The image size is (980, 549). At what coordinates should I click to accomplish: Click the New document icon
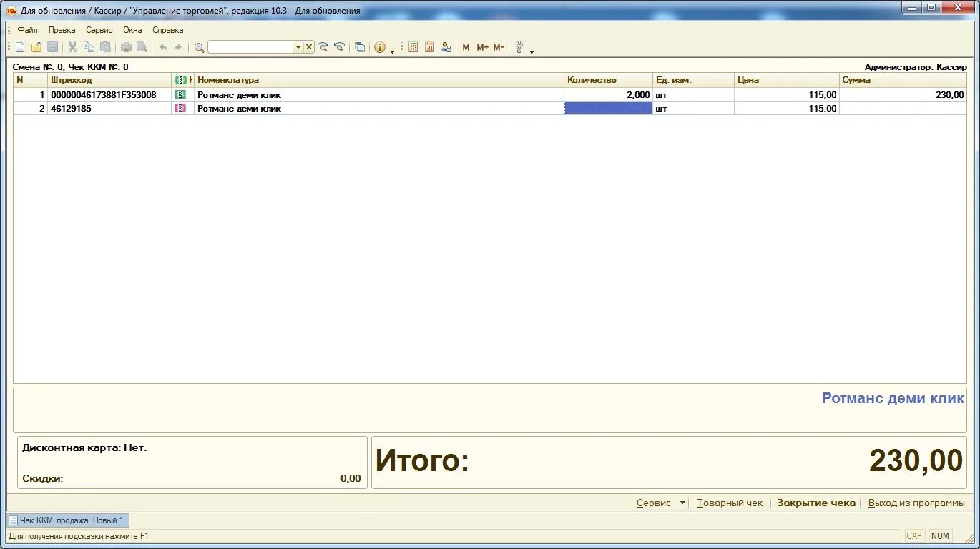click(x=20, y=47)
